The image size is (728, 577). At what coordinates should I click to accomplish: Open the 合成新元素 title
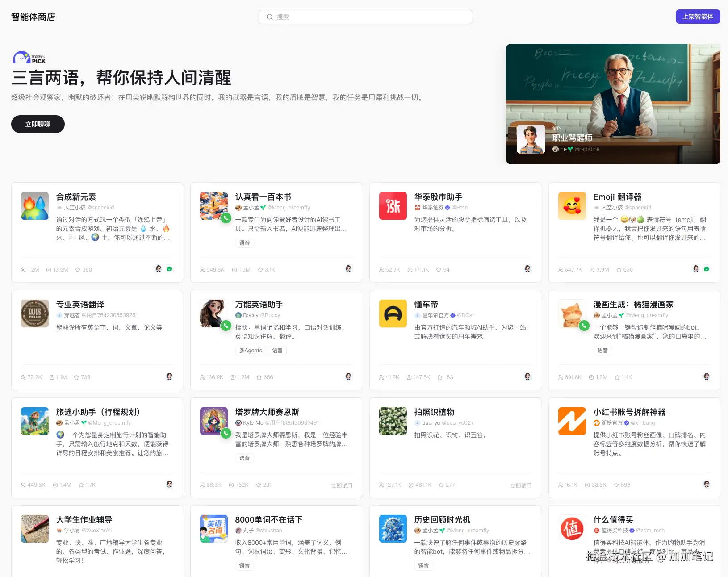coord(76,197)
